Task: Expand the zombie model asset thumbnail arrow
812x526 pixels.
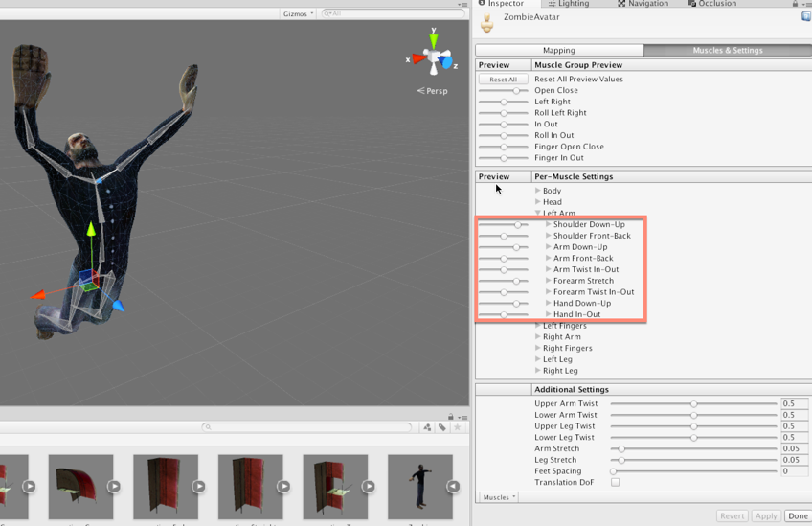Action: pos(453,487)
